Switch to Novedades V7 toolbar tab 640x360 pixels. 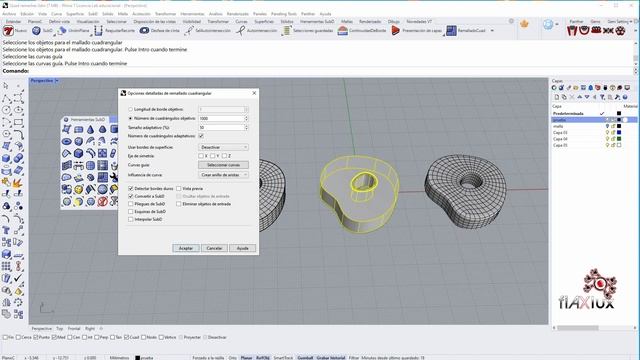point(419,21)
